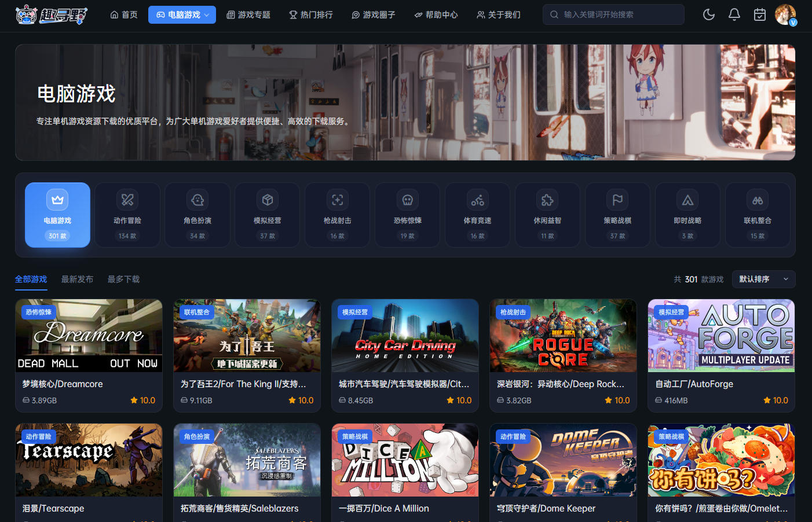Open the Dome Keeper game thumbnail

(563, 460)
